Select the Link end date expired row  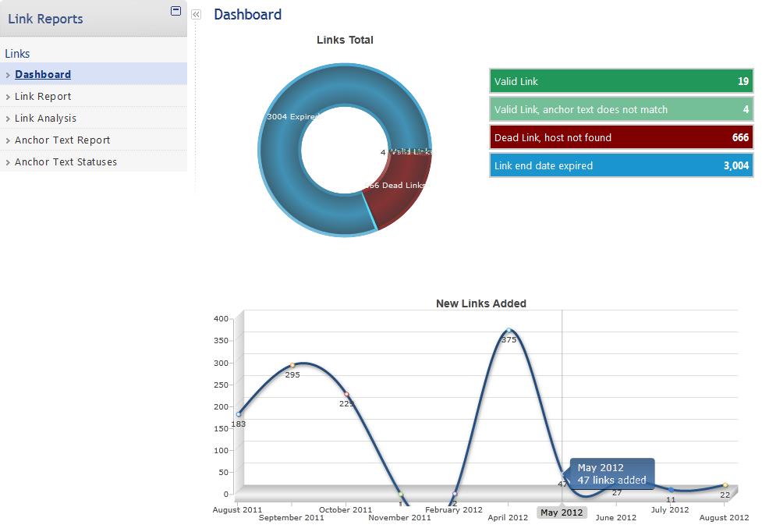point(621,166)
